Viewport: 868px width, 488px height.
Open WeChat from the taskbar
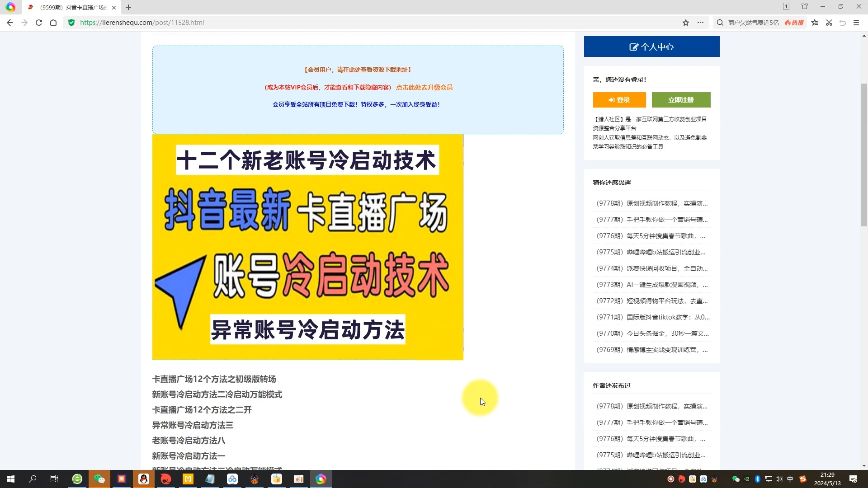pos(99,479)
